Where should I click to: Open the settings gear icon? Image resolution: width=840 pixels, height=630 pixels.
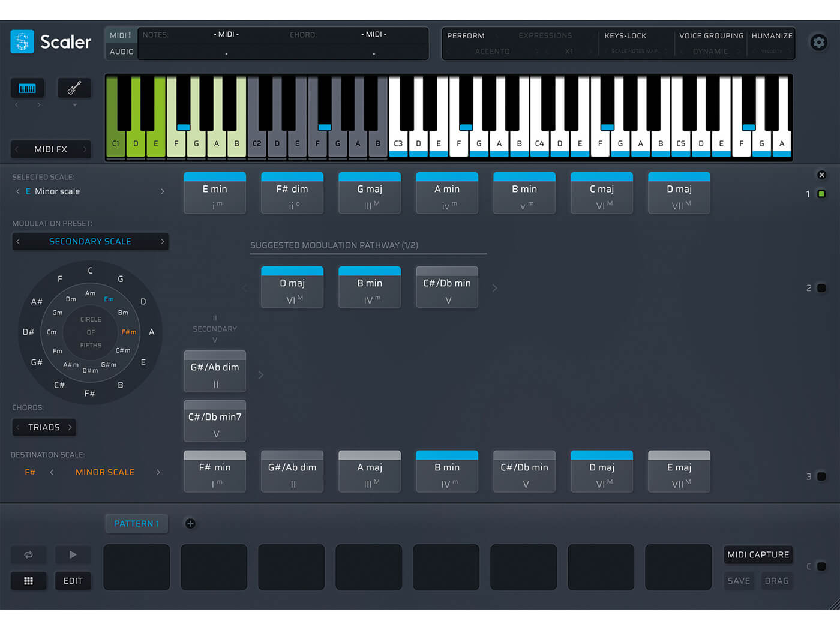pyautogui.click(x=818, y=43)
